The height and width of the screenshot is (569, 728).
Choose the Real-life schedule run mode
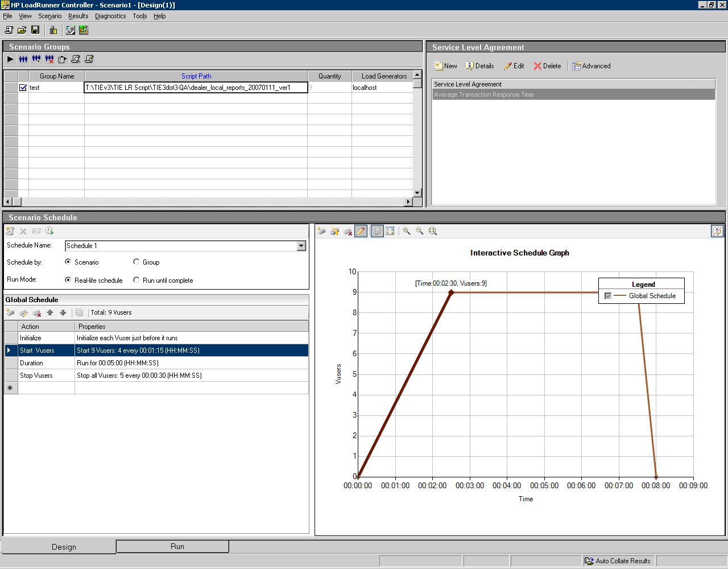pyautogui.click(x=68, y=280)
